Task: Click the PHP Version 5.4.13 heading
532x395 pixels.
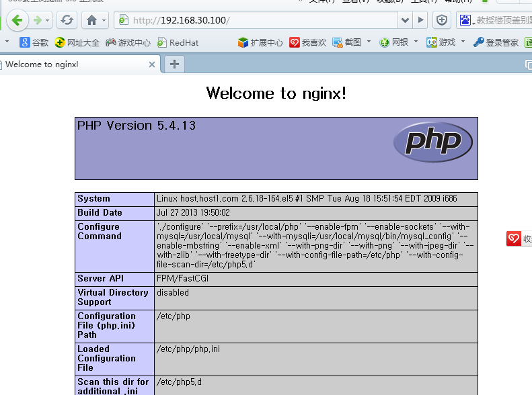Action: click(137, 126)
